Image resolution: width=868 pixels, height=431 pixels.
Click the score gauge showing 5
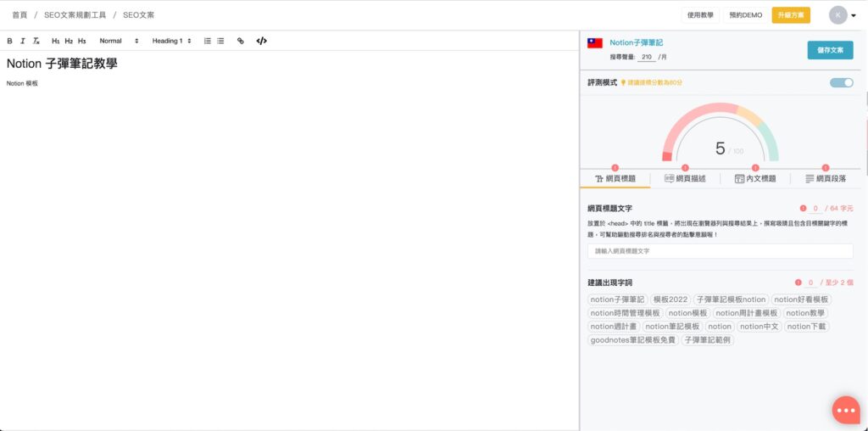tap(720, 133)
